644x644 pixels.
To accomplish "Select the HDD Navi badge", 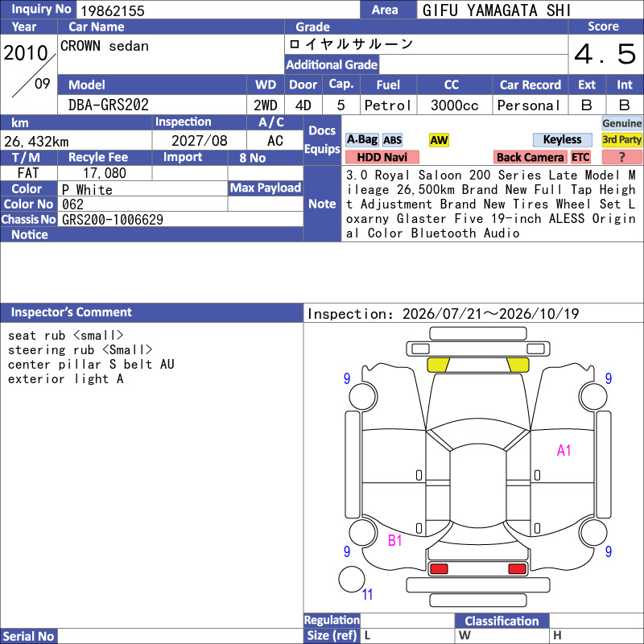I will 382,157.
